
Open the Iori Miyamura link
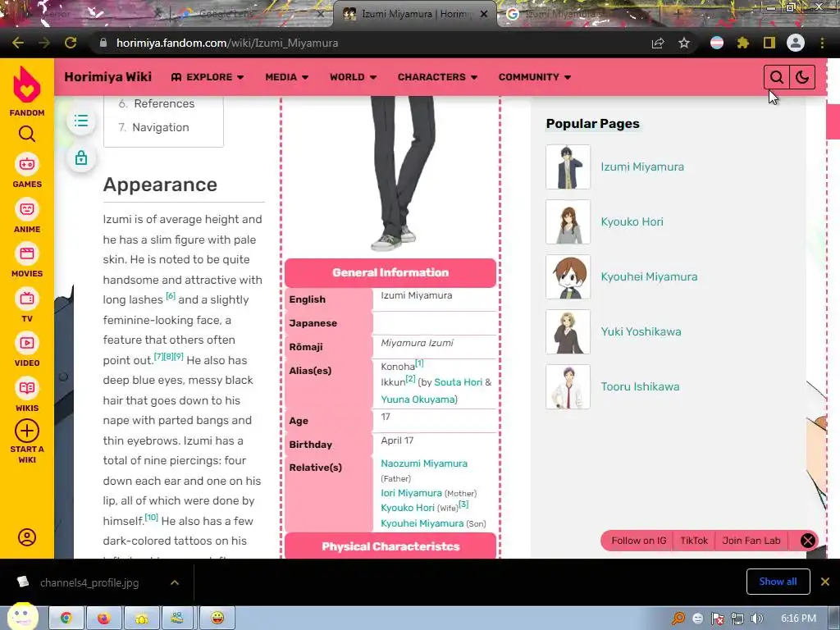point(411,493)
